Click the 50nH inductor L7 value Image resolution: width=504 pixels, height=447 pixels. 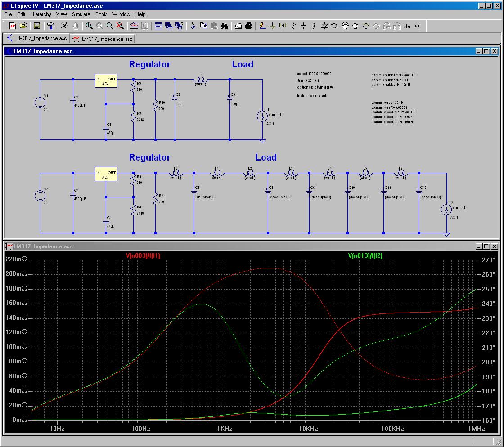click(x=216, y=178)
